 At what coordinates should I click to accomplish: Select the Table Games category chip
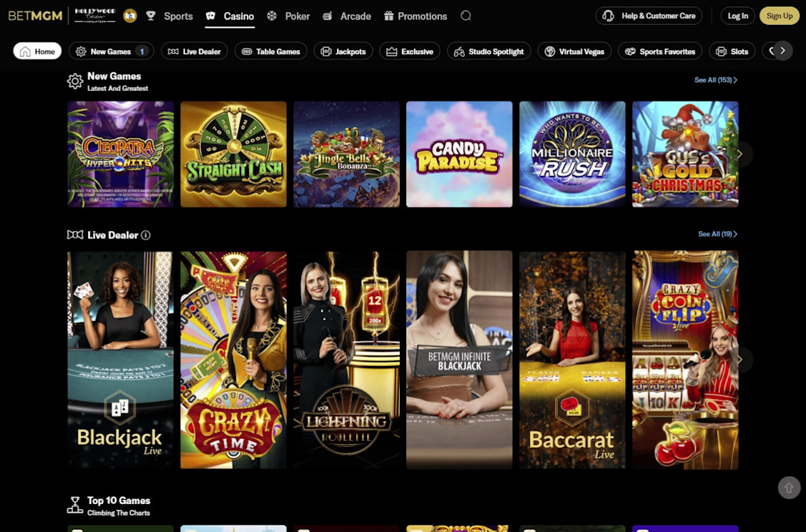(271, 51)
